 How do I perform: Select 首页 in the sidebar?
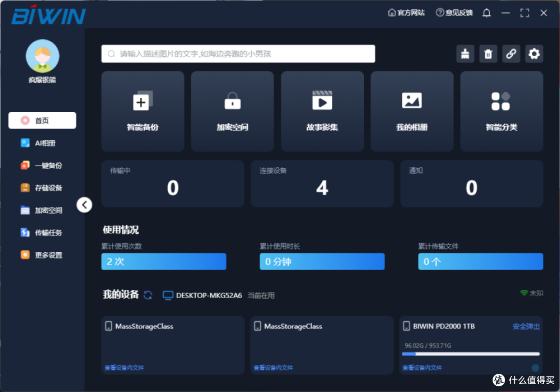(x=42, y=120)
